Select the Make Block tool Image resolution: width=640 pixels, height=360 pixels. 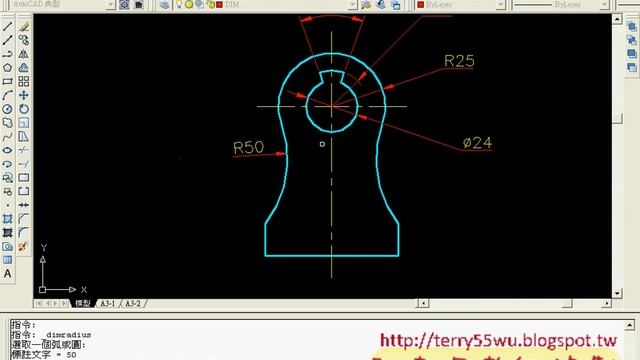pos(7,191)
